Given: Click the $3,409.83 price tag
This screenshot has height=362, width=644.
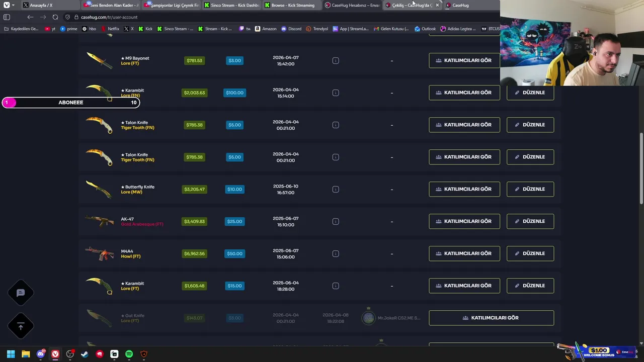Looking at the screenshot, I should (x=194, y=221).
